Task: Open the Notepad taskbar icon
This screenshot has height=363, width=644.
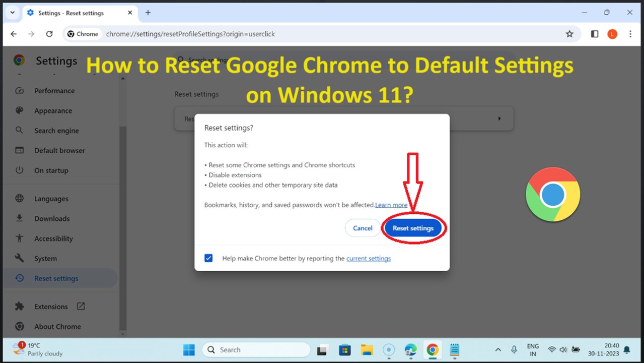Action: (x=455, y=350)
